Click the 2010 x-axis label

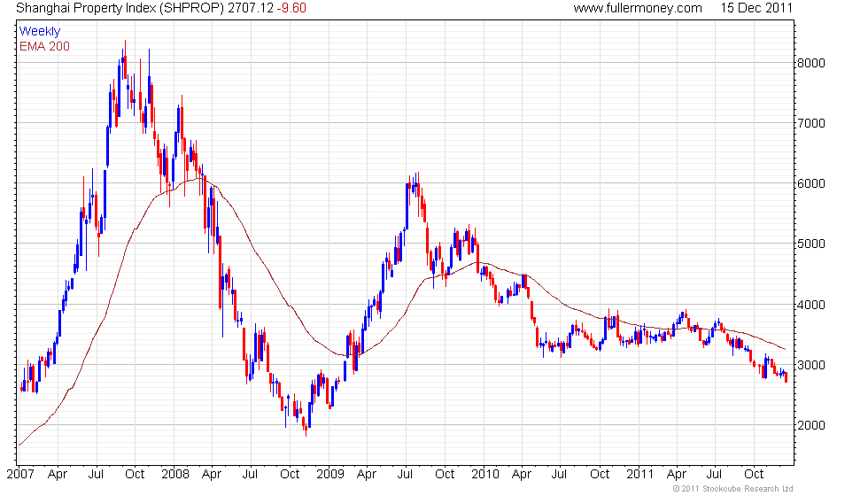click(485, 475)
